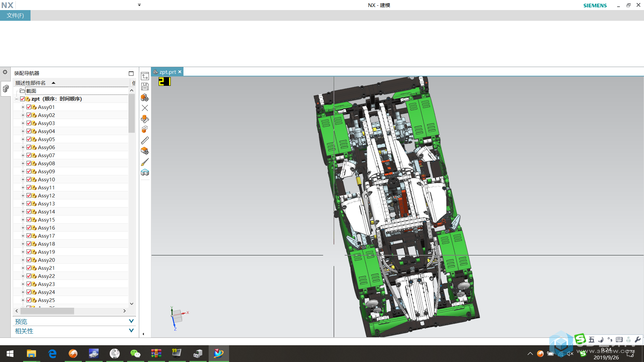Screen dimensions: 644x362
Task: Expand the Assy08 node
Action: tap(23, 163)
